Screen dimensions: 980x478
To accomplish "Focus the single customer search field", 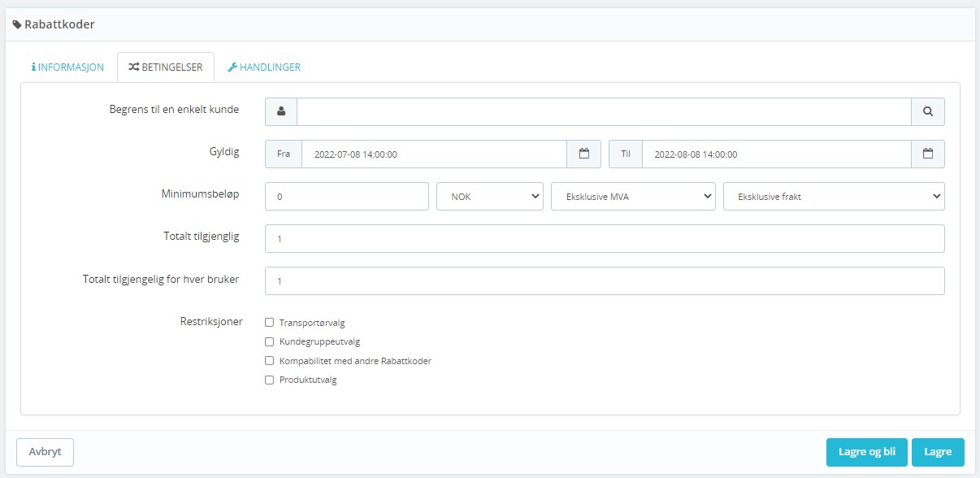I will 604,111.
